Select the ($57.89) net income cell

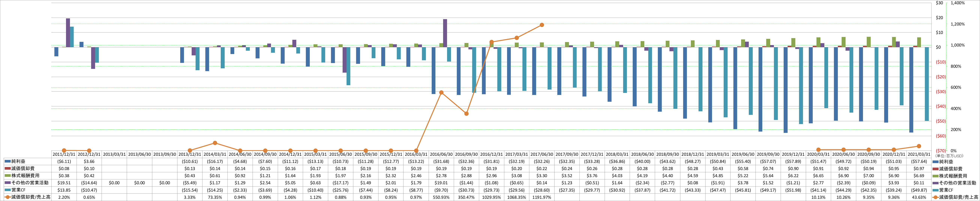[x=793, y=161]
